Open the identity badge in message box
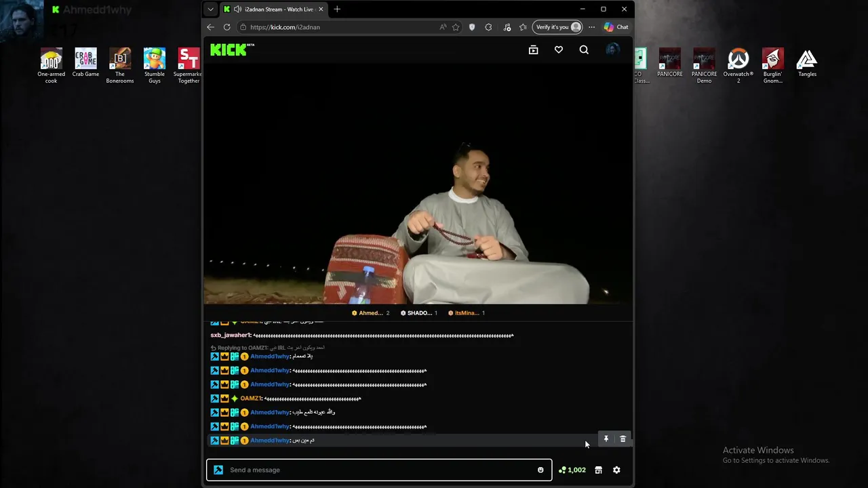The image size is (868, 488). tap(218, 470)
